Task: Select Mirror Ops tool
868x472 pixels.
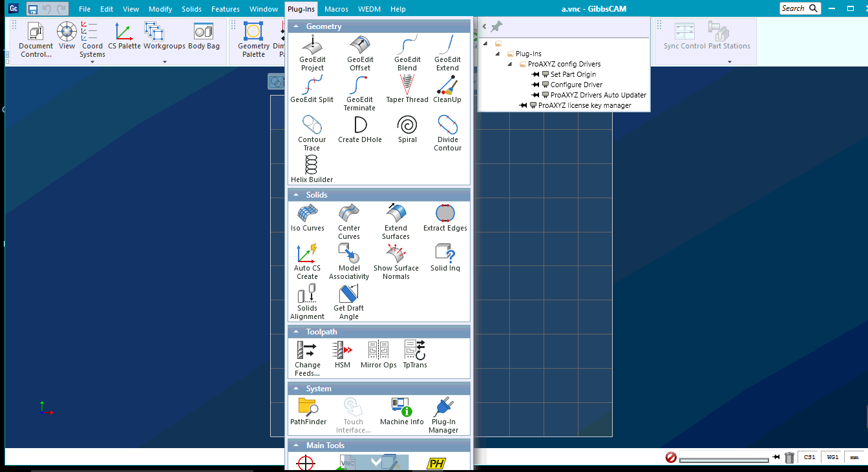Action: pyautogui.click(x=379, y=354)
